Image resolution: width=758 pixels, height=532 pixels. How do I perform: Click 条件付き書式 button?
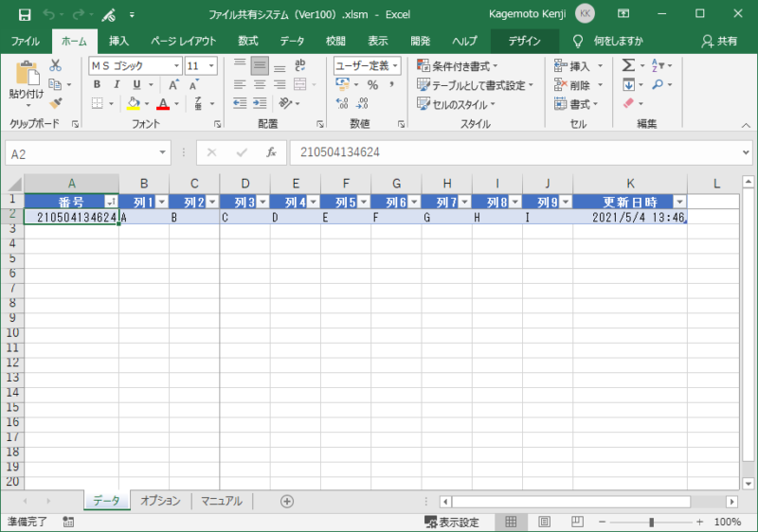click(x=458, y=65)
